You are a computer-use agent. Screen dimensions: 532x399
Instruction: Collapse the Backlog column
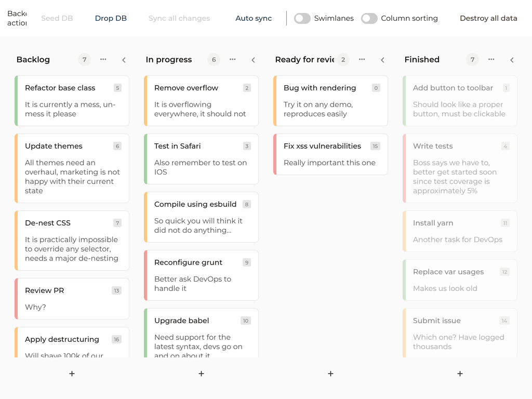click(x=124, y=60)
